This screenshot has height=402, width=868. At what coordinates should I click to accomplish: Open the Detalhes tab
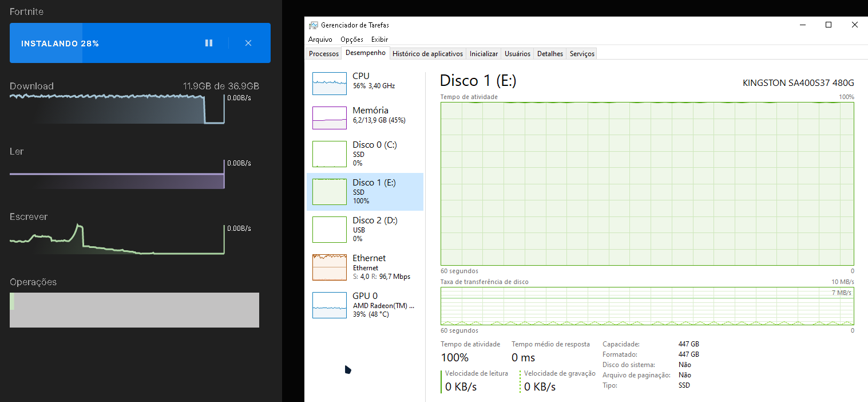[550, 54]
